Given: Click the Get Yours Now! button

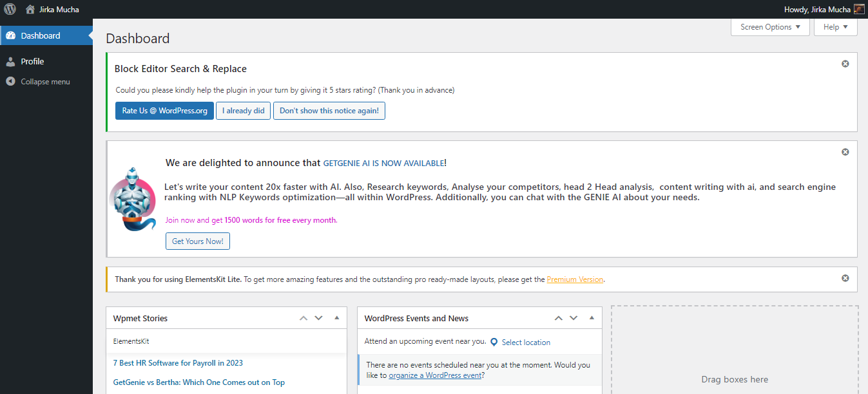Looking at the screenshot, I should (x=198, y=241).
